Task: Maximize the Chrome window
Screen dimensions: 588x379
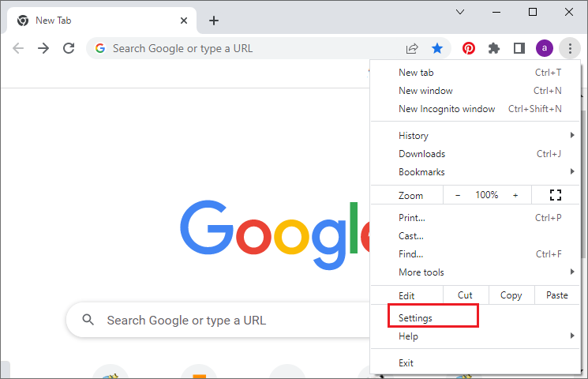Action: [533, 12]
